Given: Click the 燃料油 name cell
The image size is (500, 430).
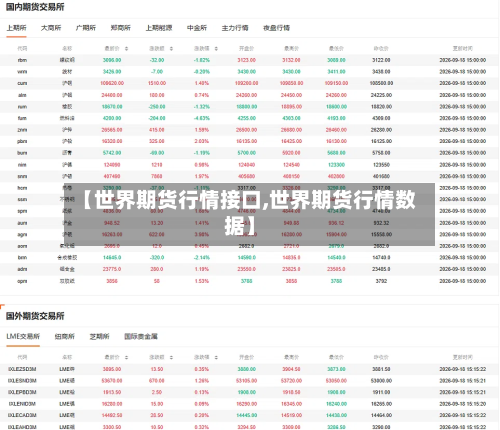Looking at the screenshot, I should pyautogui.click(x=67, y=118).
